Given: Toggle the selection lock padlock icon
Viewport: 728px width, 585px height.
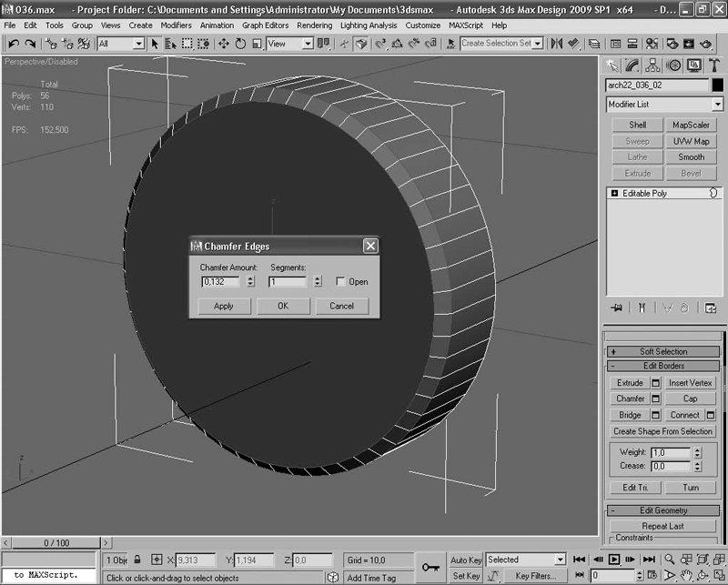Looking at the screenshot, I should 137,560.
